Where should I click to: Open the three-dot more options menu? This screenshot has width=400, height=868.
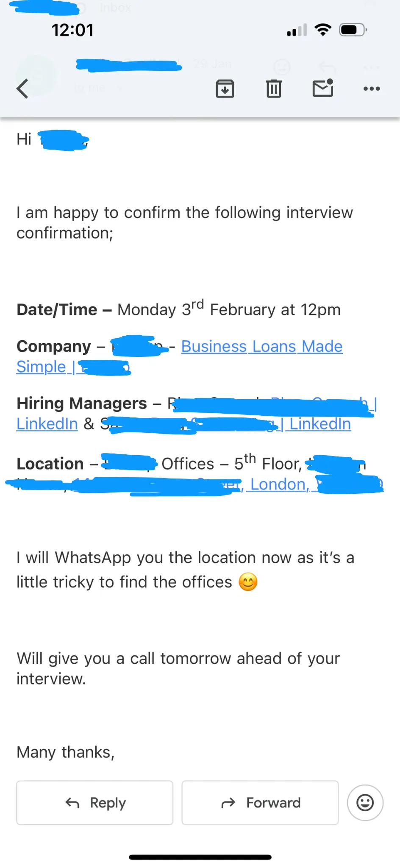pyautogui.click(x=372, y=89)
